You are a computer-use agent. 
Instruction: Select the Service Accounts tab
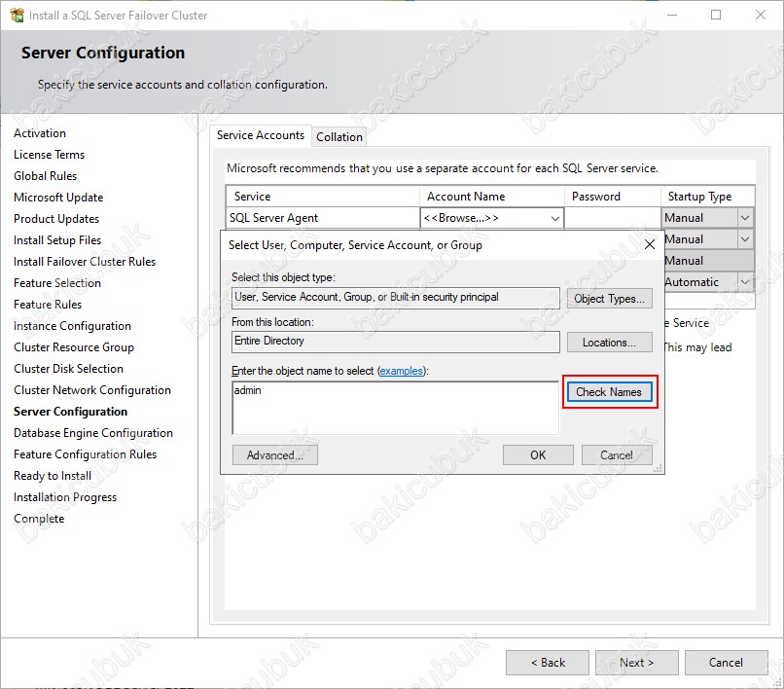point(261,135)
